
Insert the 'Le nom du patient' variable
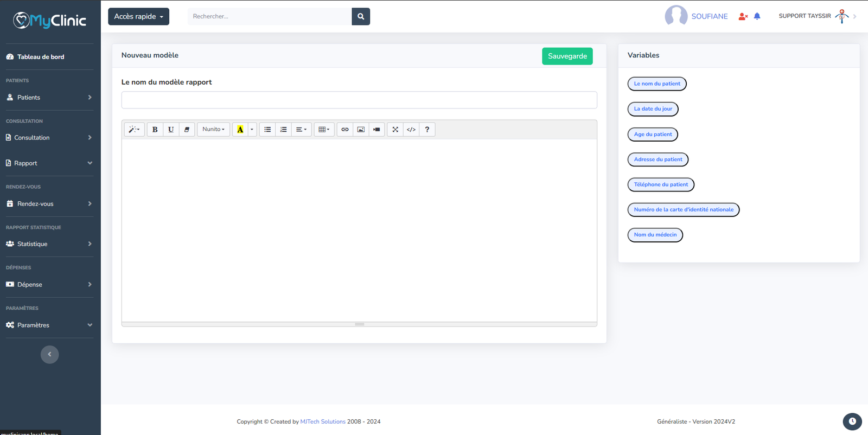657,84
